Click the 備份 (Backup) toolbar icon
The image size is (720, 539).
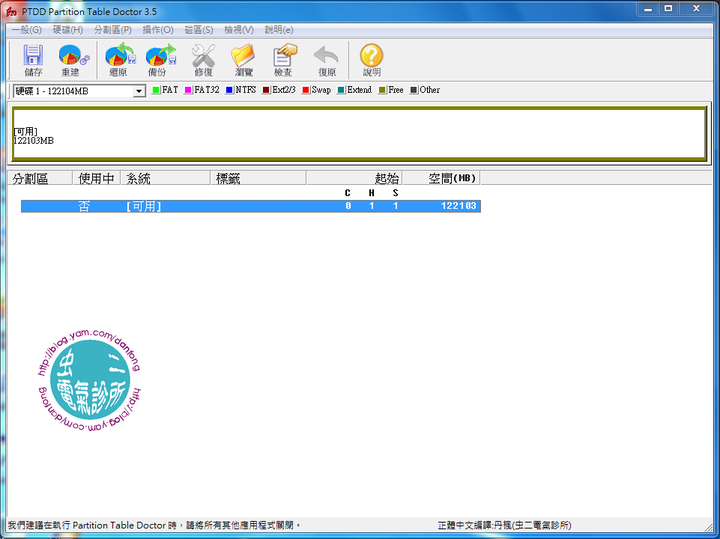(160, 60)
